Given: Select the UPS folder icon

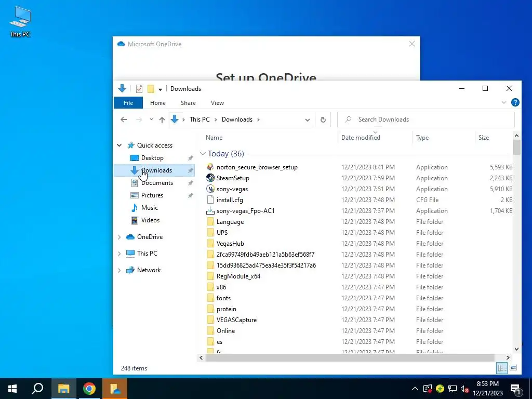Looking at the screenshot, I should tap(210, 232).
